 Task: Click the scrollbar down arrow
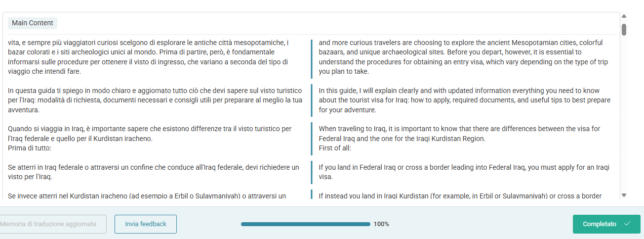pyautogui.click(x=624, y=195)
